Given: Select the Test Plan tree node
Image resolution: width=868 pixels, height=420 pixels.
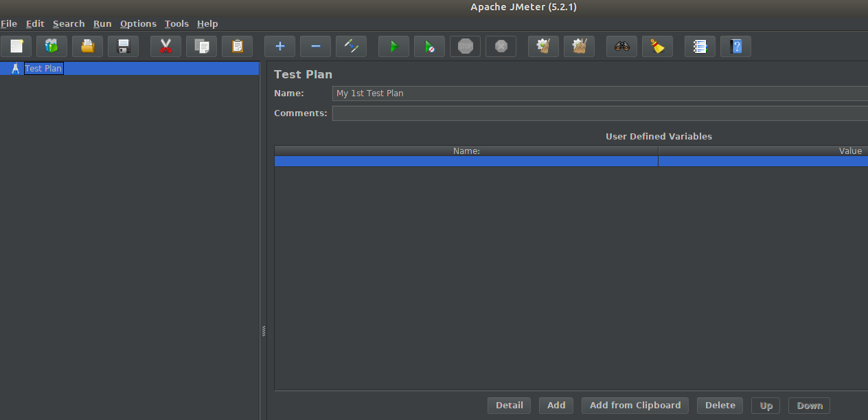Looking at the screenshot, I should pyautogui.click(x=43, y=69).
